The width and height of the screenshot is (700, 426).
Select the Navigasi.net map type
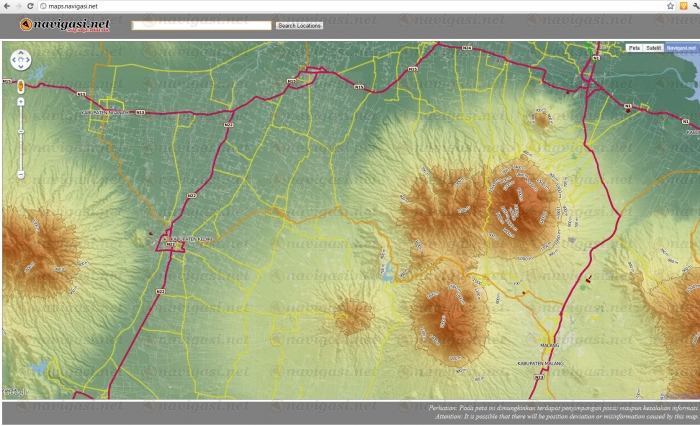click(x=681, y=47)
